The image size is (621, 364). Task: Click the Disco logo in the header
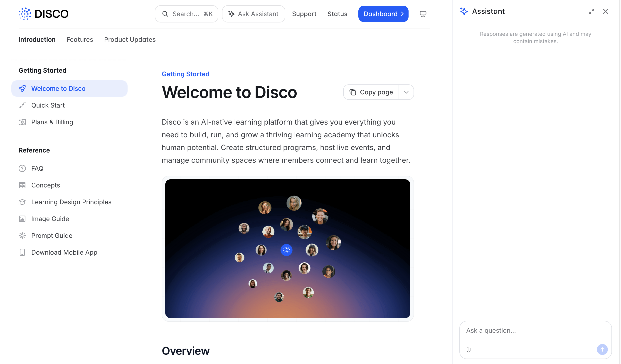pos(43,14)
